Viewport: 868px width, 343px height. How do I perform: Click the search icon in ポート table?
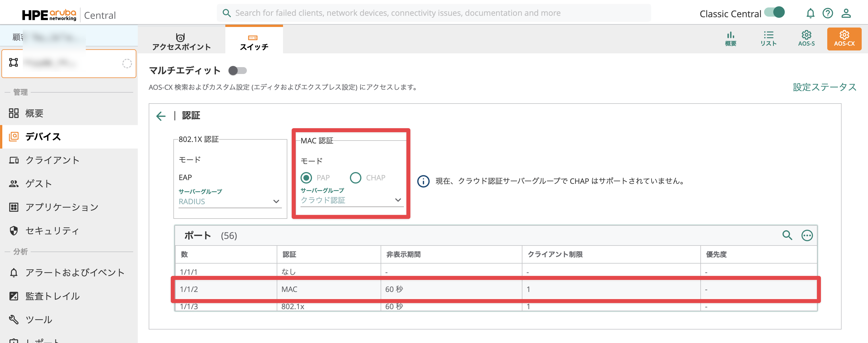point(787,235)
